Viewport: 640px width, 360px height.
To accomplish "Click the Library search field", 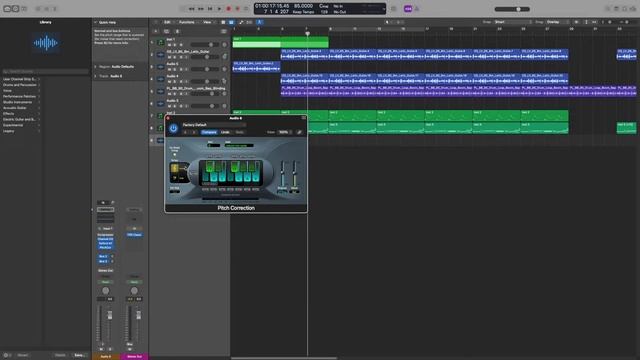I will (45, 71).
